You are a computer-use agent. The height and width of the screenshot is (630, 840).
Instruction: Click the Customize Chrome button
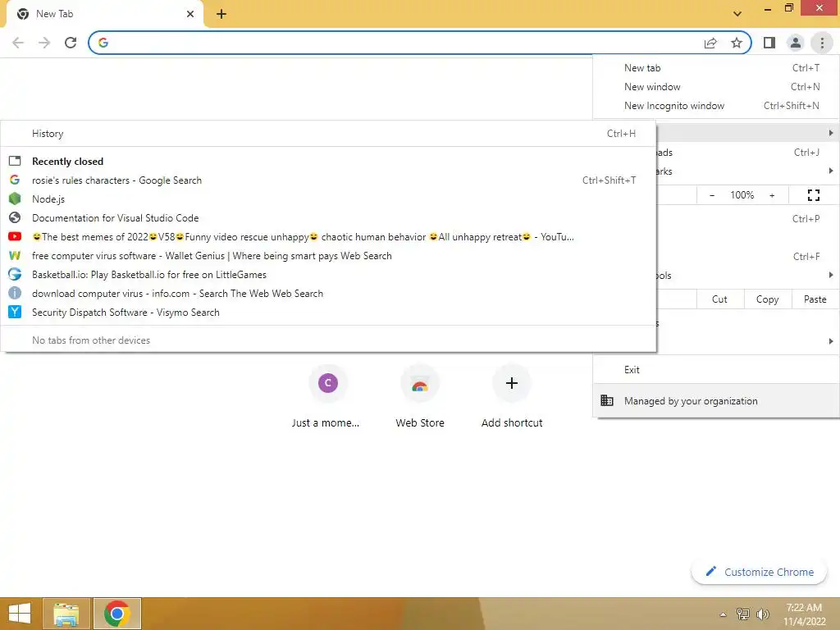759,572
